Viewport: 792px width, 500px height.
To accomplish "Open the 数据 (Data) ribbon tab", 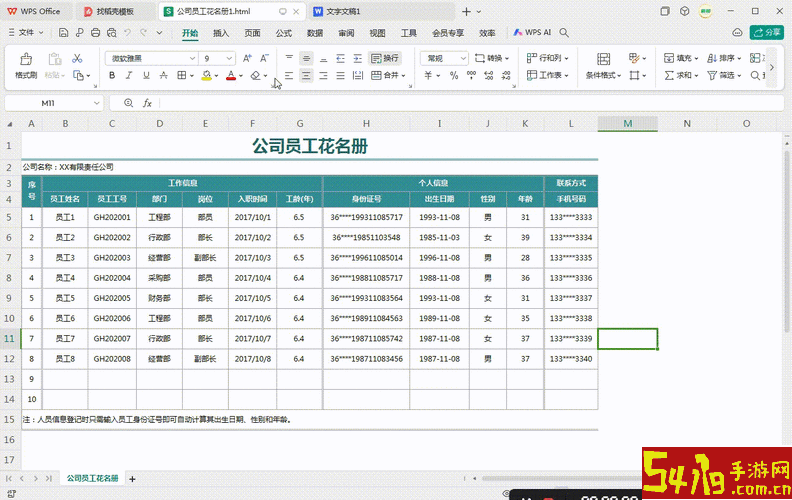I will 315,33.
